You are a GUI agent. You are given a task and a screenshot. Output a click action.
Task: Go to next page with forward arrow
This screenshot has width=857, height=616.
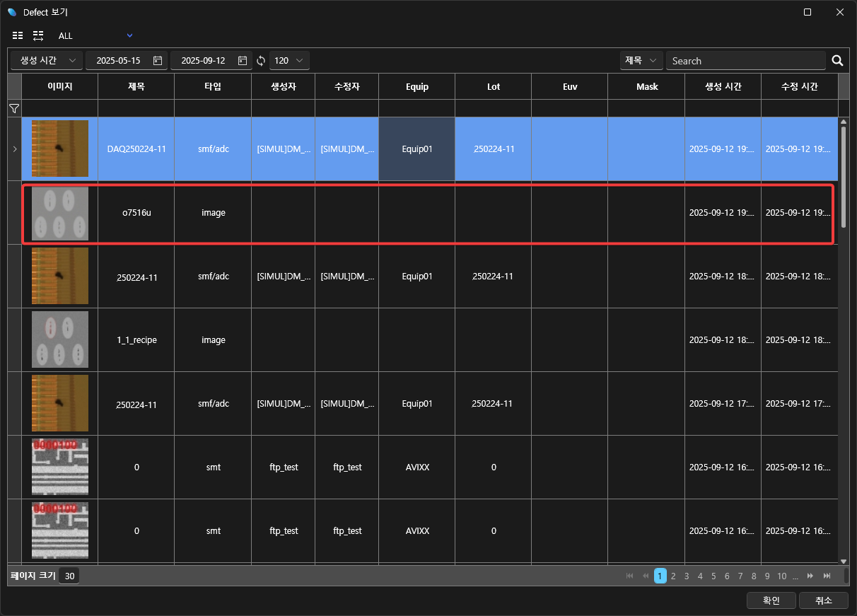[810, 576]
